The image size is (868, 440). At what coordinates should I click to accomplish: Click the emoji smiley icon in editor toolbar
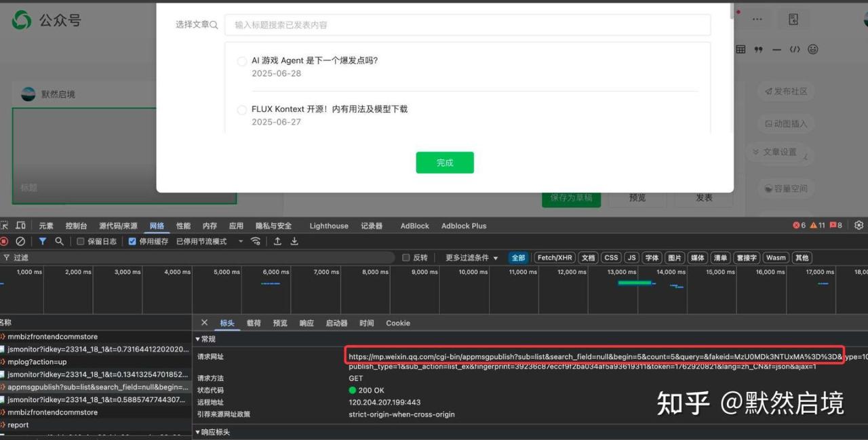[813, 49]
